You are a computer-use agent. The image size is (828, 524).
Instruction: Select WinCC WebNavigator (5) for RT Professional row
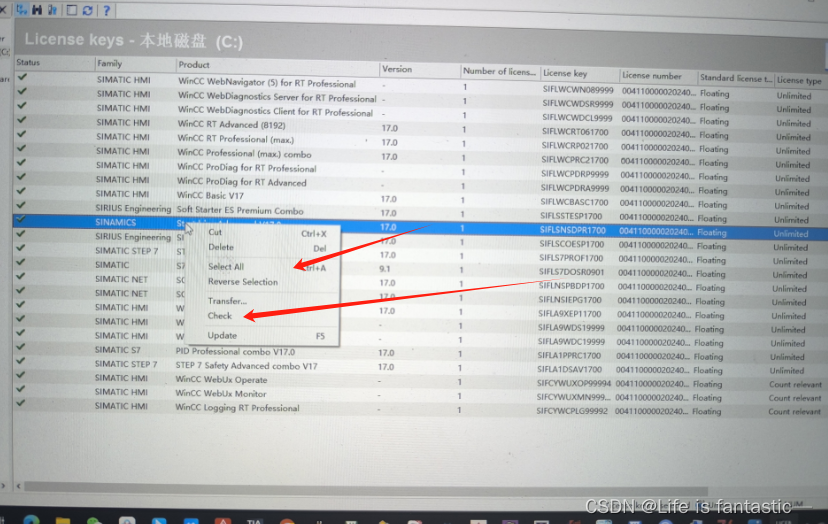267,83
